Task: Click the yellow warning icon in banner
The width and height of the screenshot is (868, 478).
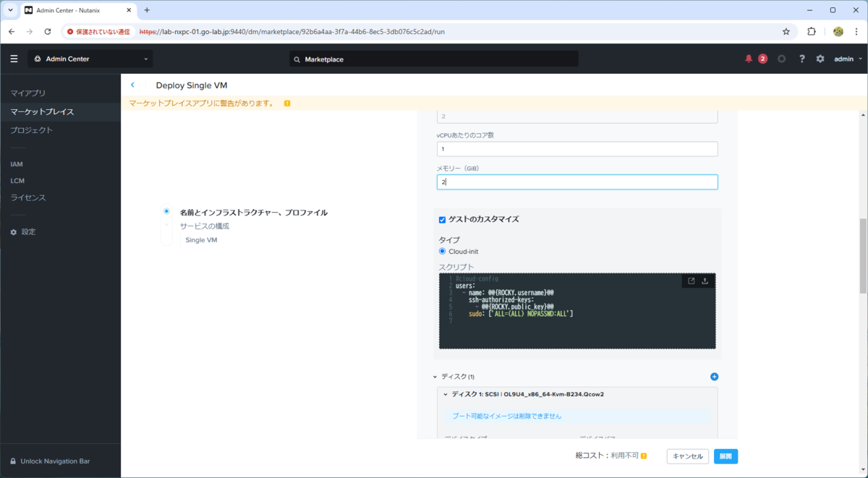Action: point(287,103)
